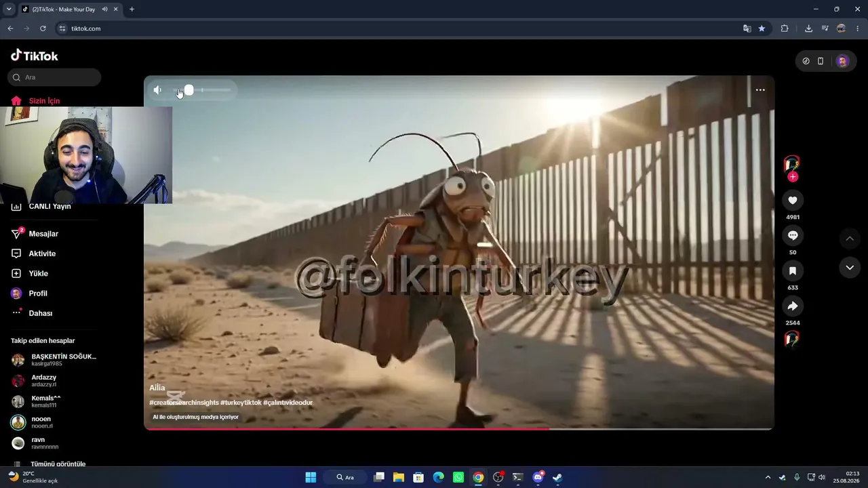Mute the video with the speaker icon
The image size is (868, 488).
pos(157,90)
